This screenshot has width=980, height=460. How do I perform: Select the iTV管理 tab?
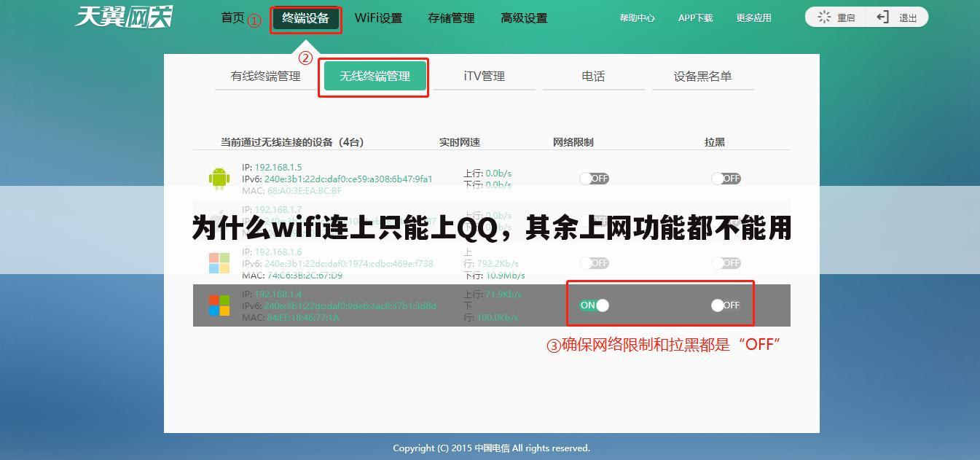(484, 75)
